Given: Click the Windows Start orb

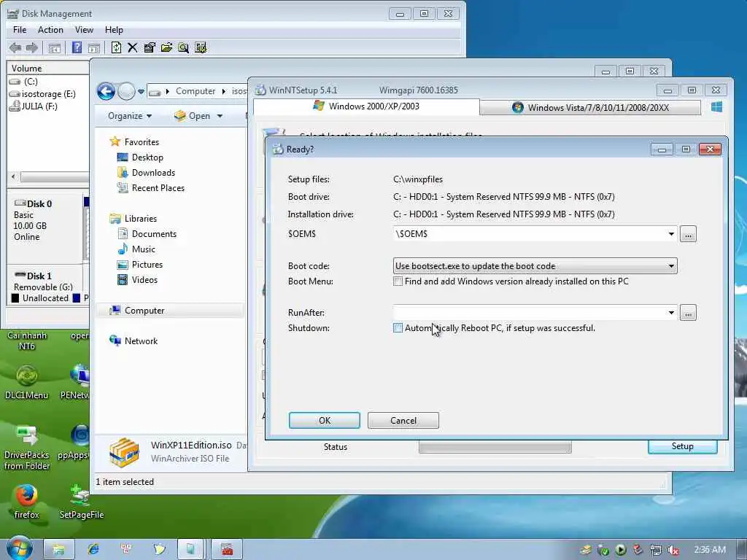Looking at the screenshot, I should click(x=18, y=548).
